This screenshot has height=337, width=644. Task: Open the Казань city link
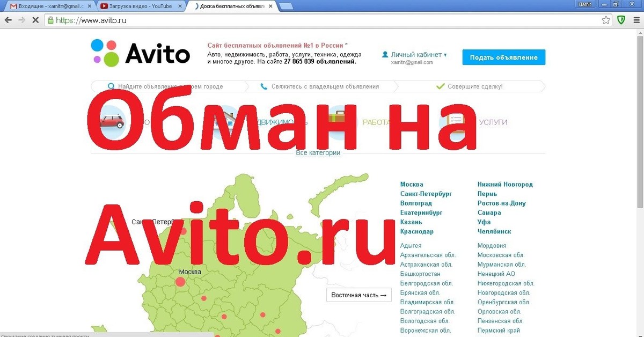411,222
